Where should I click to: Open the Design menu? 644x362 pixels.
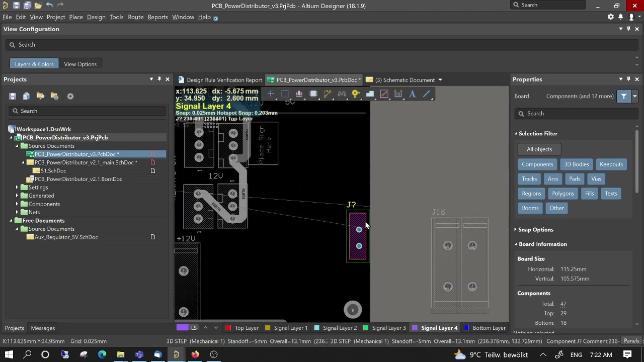pos(96,17)
